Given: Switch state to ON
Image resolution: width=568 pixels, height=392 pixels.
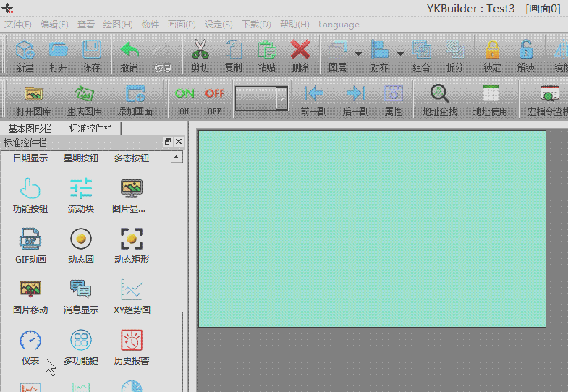Looking at the screenshot, I should point(185,94).
